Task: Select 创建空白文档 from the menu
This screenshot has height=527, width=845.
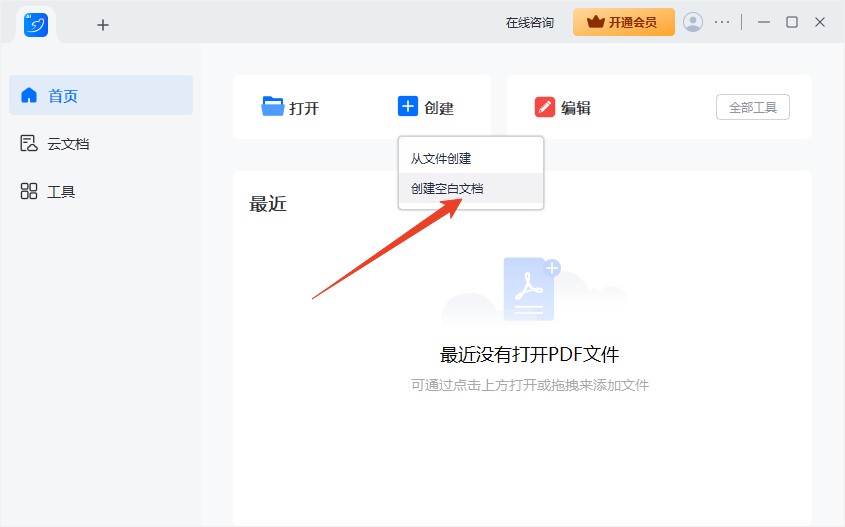Action: point(470,188)
